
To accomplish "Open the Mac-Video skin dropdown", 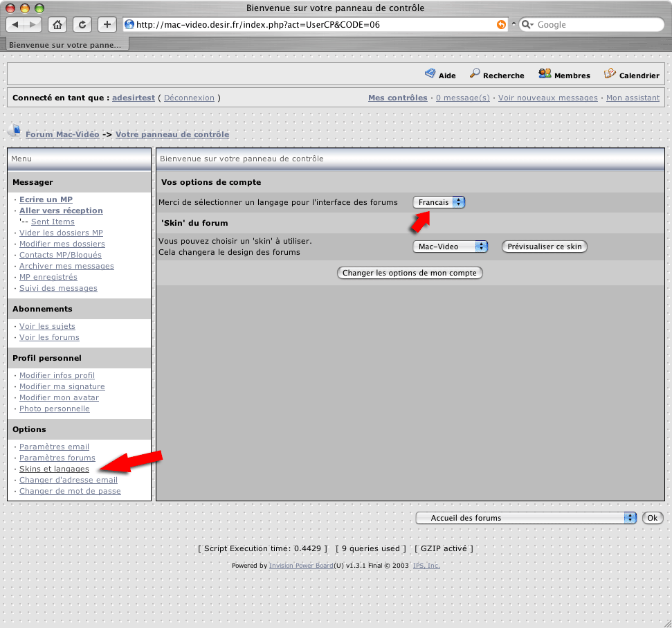I will click(451, 246).
